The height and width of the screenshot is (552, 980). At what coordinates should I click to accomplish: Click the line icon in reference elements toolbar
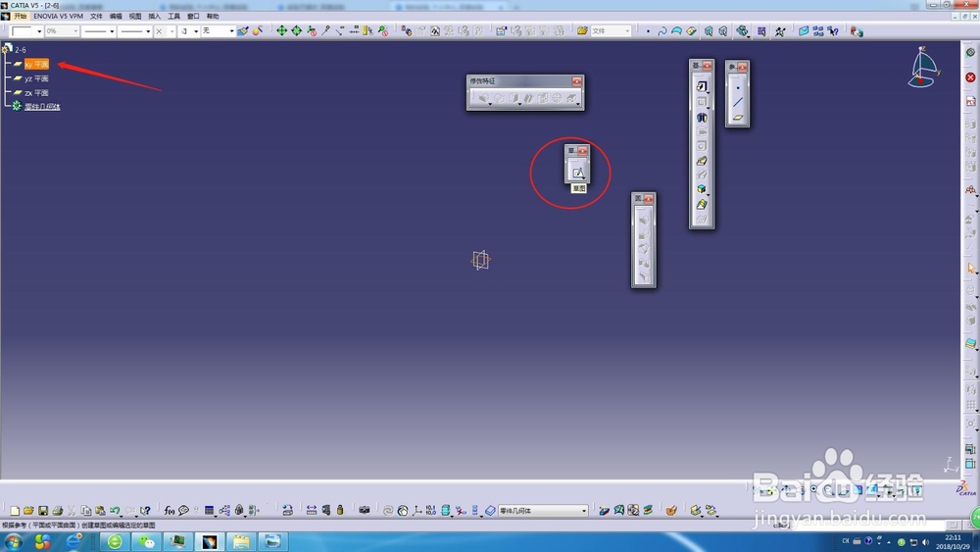click(x=738, y=102)
